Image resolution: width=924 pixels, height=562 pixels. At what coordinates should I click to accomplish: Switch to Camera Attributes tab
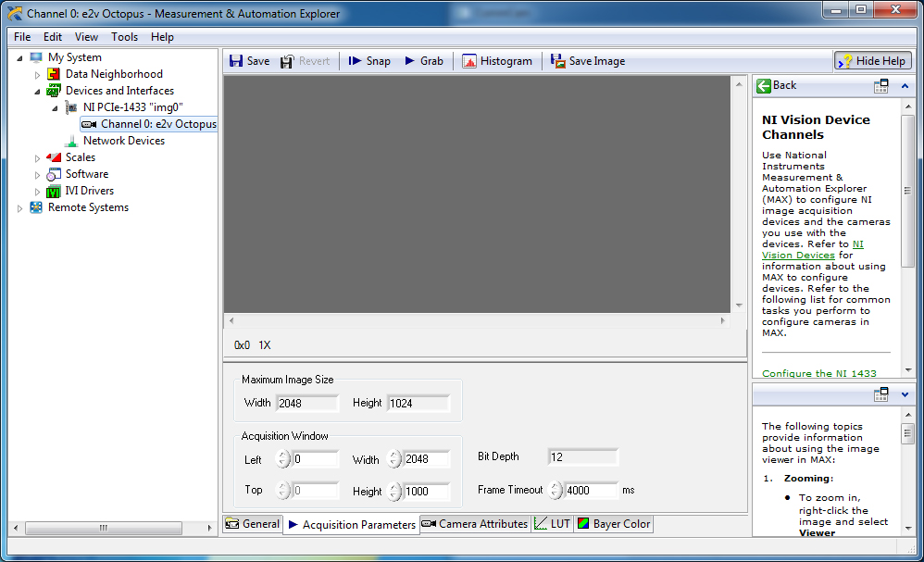click(475, 524)
